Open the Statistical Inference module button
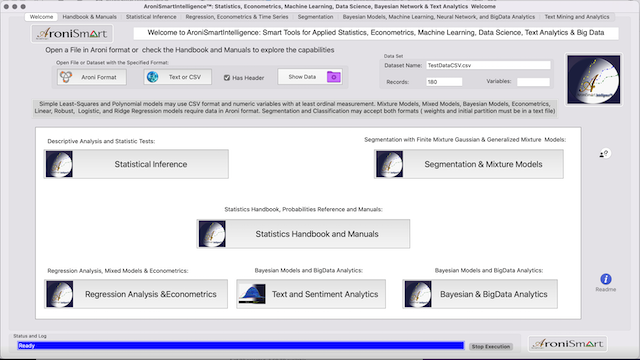Screen dimensions: 640x360 [136, 164]
